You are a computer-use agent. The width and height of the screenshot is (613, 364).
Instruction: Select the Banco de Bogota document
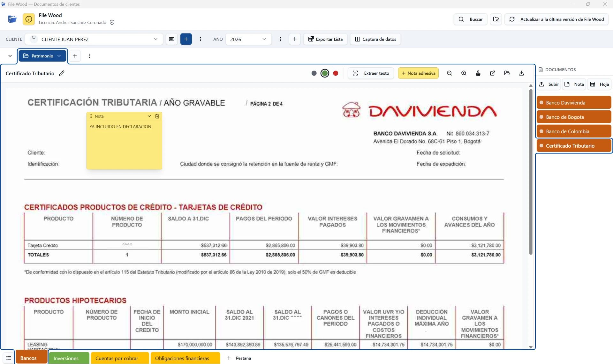click(x=574, y=117)
